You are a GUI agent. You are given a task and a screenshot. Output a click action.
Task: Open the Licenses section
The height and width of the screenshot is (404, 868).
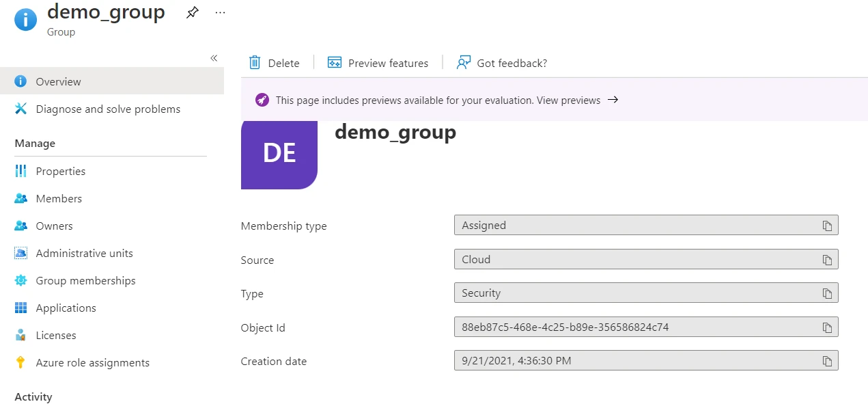55,335
